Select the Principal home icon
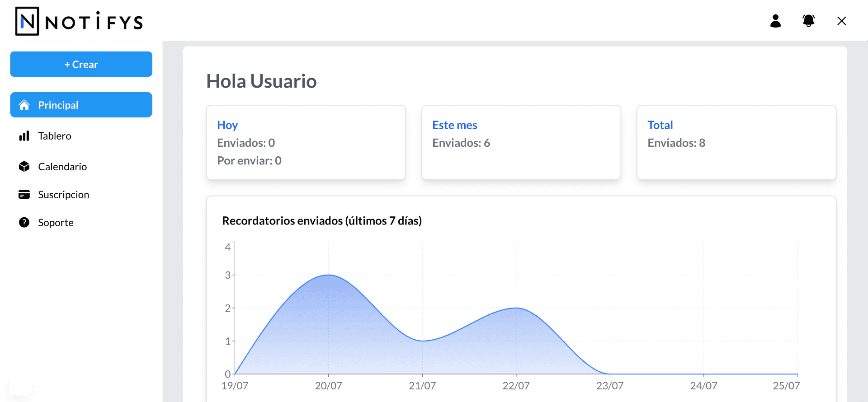Image resolution: width=868 pixels, height=402 pixels. [24, 105]
